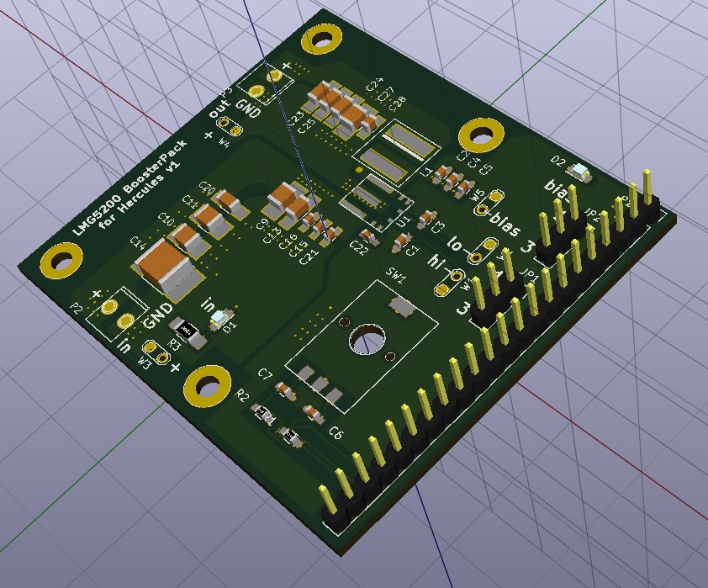This screenshot has width=708, height=588.
Task: Click the 'GND' label next to P2
Action: (158, 315)
